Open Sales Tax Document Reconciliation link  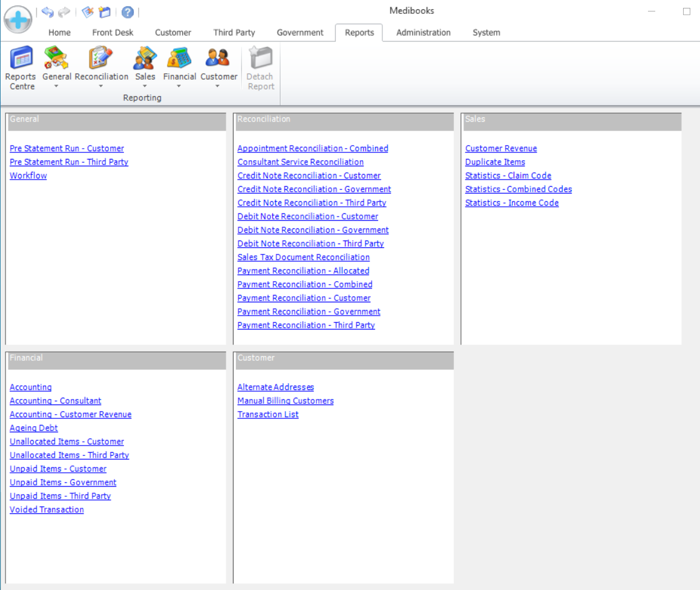pos(303,257)
